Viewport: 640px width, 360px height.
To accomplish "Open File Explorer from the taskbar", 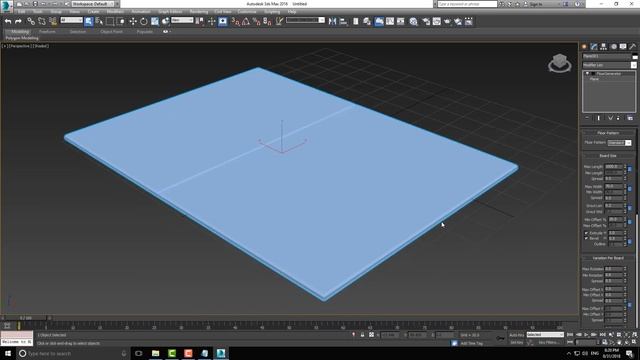I will click(156, 353).
